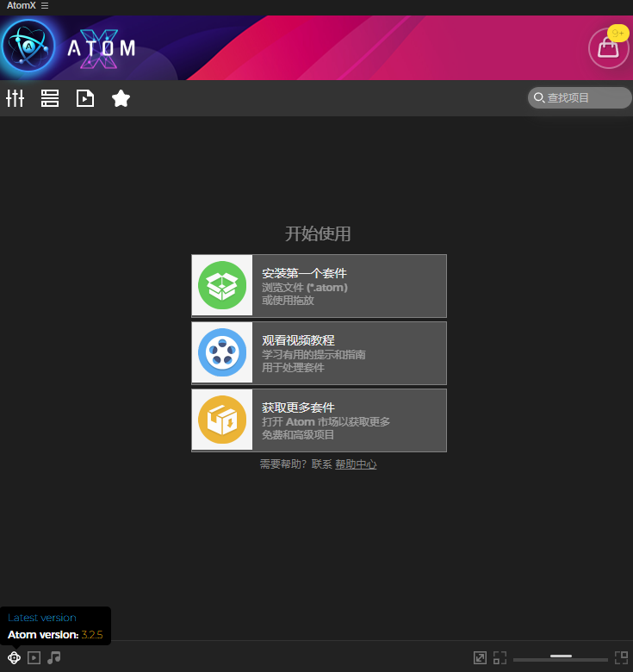Click the AtomX round logo icon
Image resolution: width=633 pixels, height=672 pixels.
coord(28,47)
